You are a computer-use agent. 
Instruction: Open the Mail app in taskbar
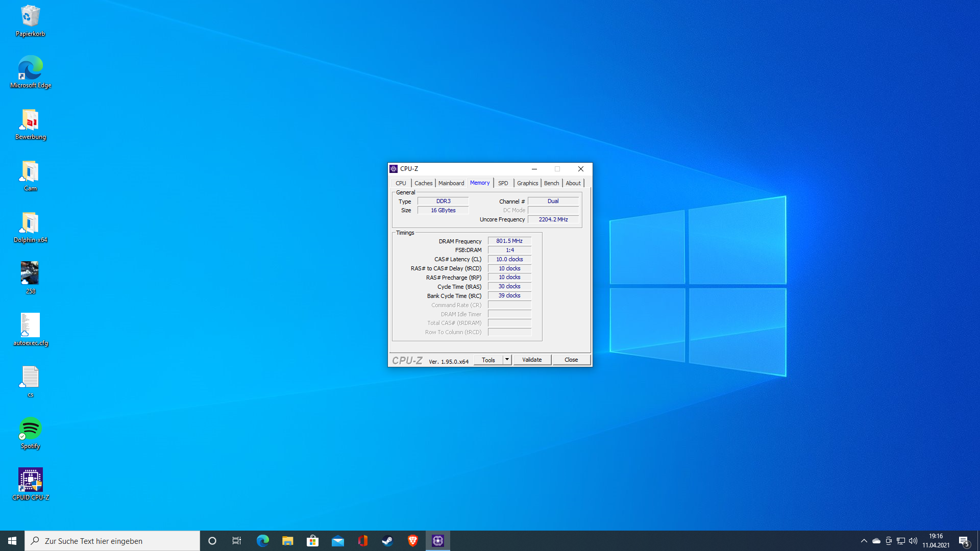tap(337, 541)
